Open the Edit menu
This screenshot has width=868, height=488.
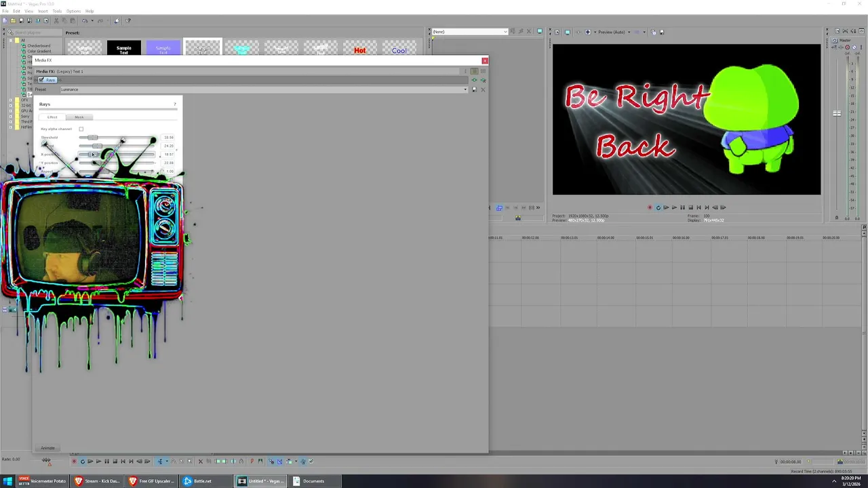point(16,11)
